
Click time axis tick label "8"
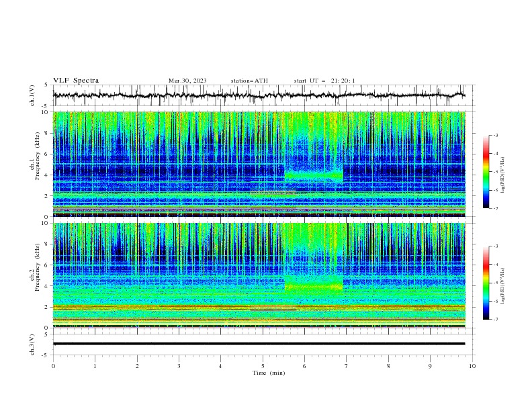coord(388,366)
